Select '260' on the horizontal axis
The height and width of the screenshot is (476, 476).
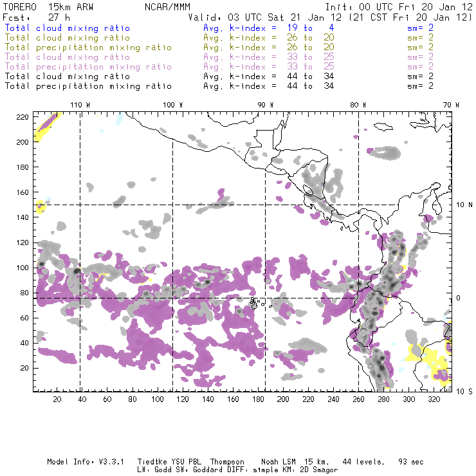pyautogui.click(x=358, y=399)
